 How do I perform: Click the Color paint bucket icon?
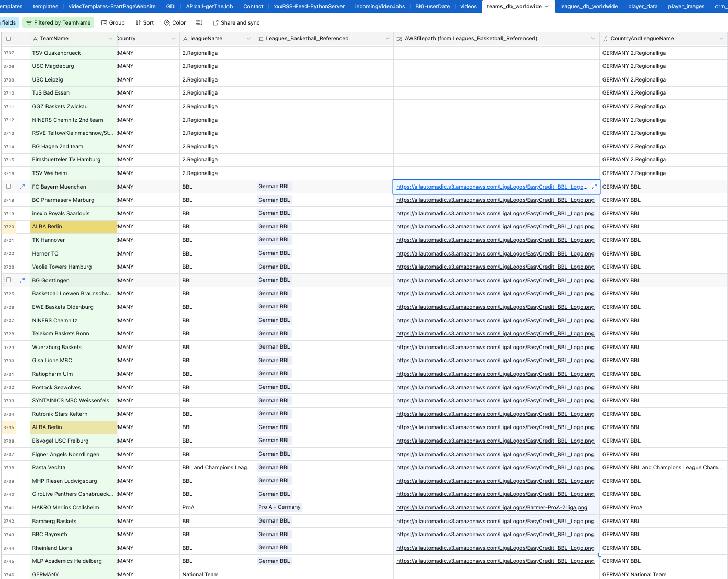(167, 23)
